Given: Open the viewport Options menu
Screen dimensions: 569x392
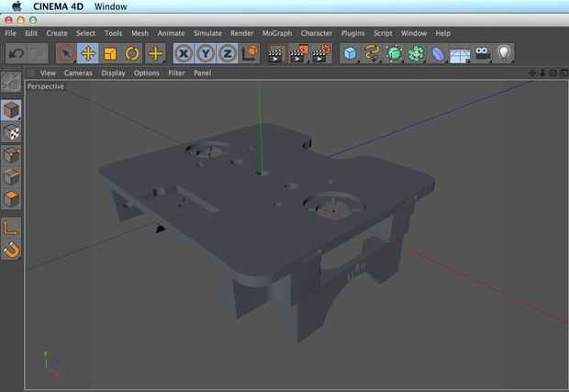Looking at the screenshot, I should [147, 73].
